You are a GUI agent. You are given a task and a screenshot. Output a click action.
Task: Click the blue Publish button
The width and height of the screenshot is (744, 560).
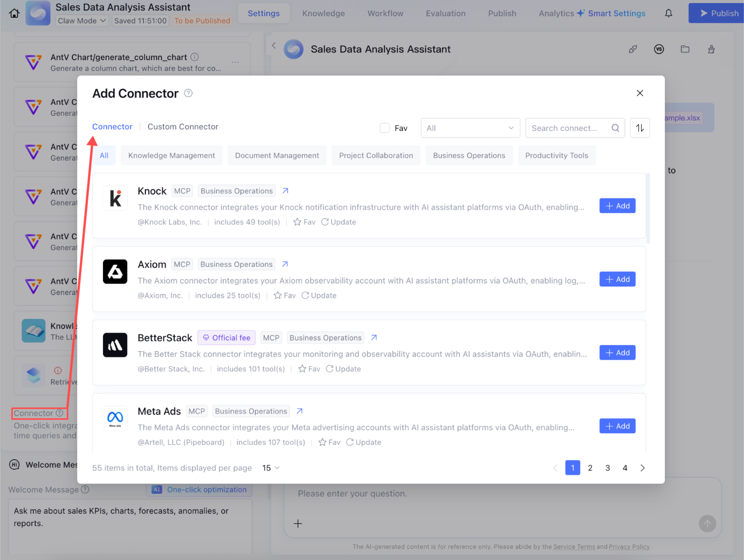click(x=716, y=13)
